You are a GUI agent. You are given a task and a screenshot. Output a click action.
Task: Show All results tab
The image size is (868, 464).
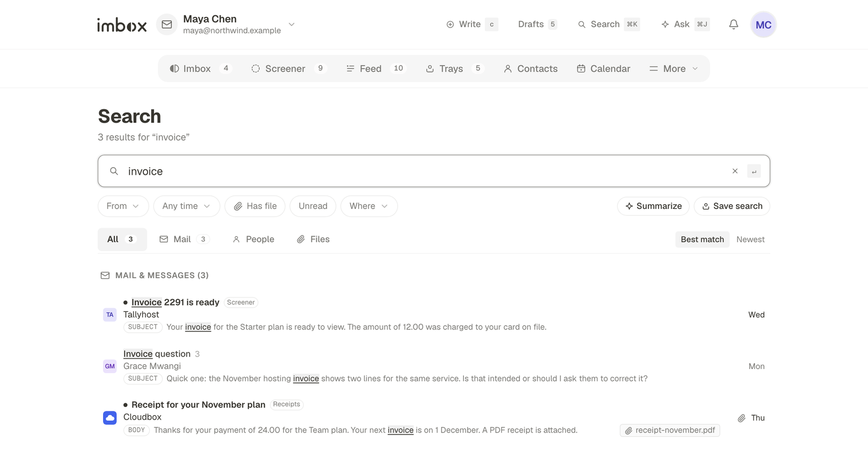(122, 239)
